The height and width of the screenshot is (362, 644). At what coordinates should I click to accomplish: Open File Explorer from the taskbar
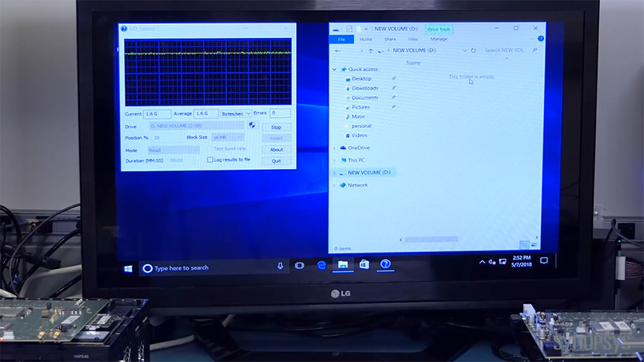tap(343, 264)
